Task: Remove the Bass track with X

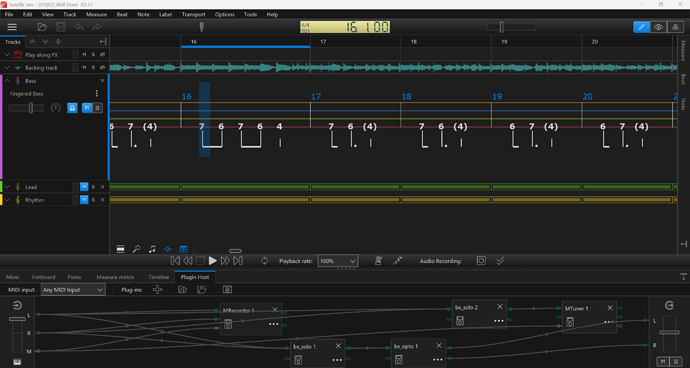Action: pos(103,81)
